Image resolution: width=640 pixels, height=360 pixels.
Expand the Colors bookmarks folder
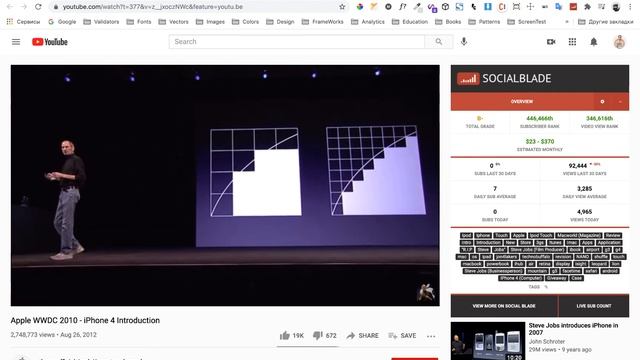tap(245, 22)
